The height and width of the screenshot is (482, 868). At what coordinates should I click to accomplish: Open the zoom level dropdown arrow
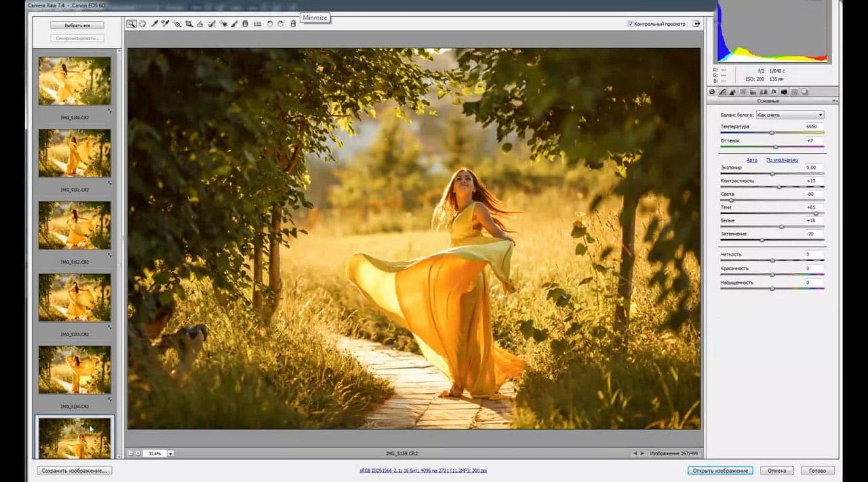(171, 453)
